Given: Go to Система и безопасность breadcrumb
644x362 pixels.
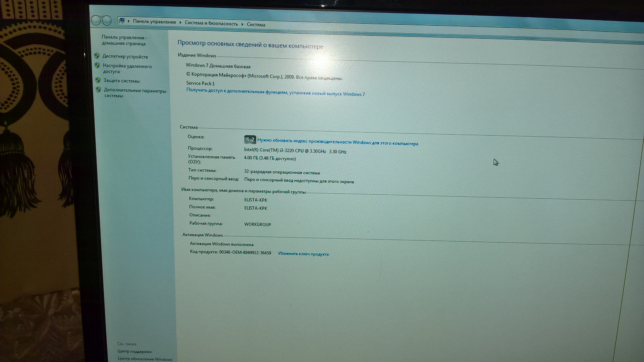Looking at the screenshot, I should coord(211,23).
